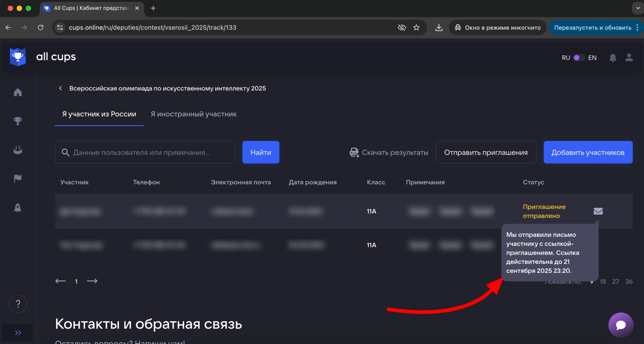Open the trophy contests icon in sidebar

[x=18, y=121]
